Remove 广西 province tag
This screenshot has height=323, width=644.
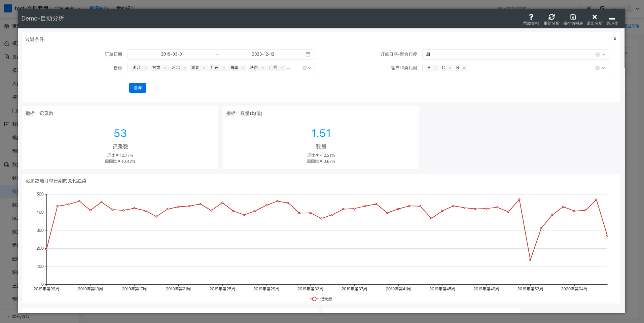point(282,68)
